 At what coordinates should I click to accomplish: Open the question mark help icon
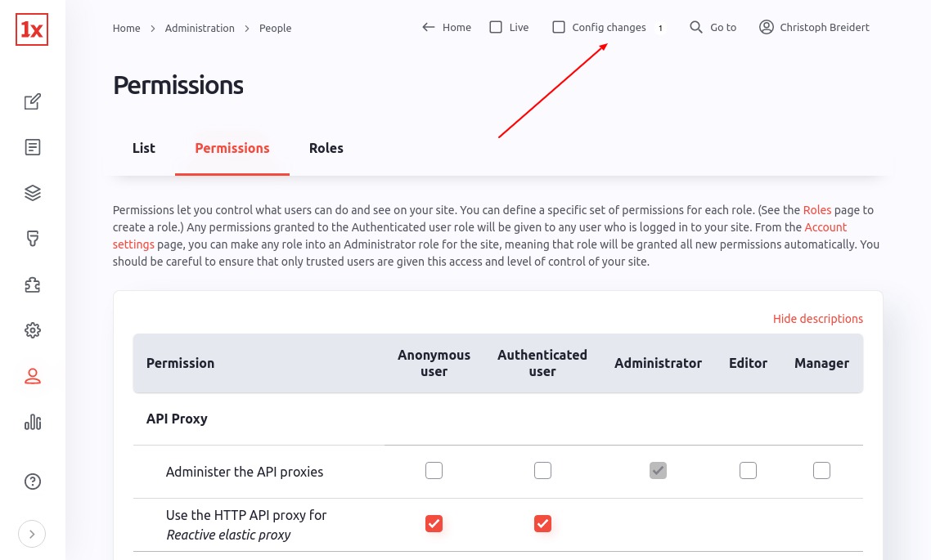tap(33, 481)
